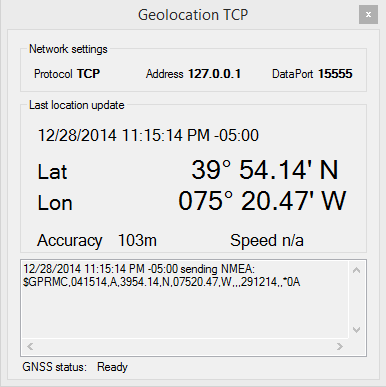Viewport: 386px width, 387px height.
Task: Click the log scroll left arrow
Action: (30, 346)
